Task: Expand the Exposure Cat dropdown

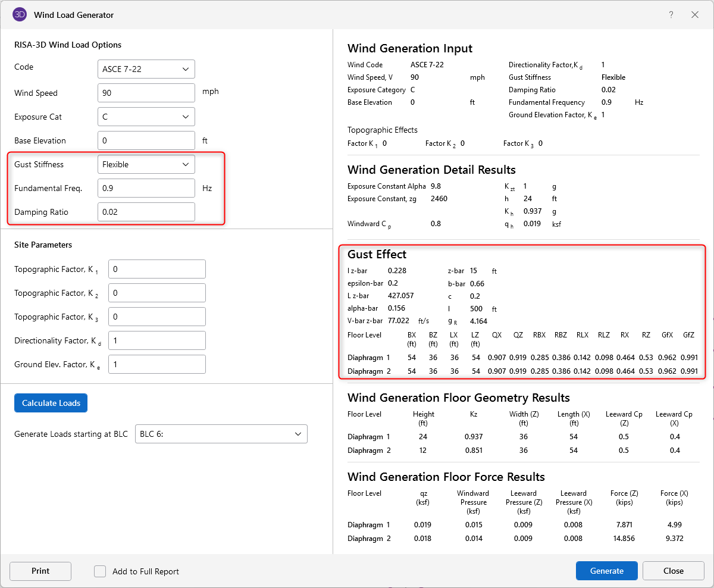Action: point(146,117)
